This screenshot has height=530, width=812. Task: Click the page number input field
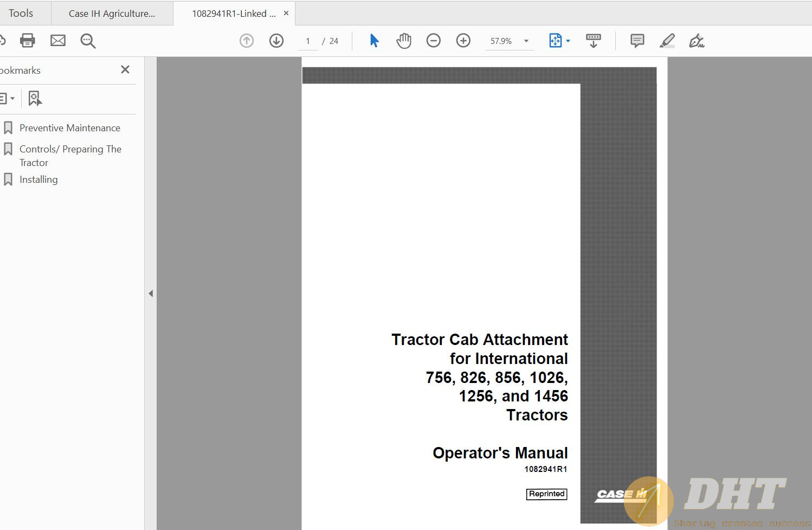click(308, 41)
